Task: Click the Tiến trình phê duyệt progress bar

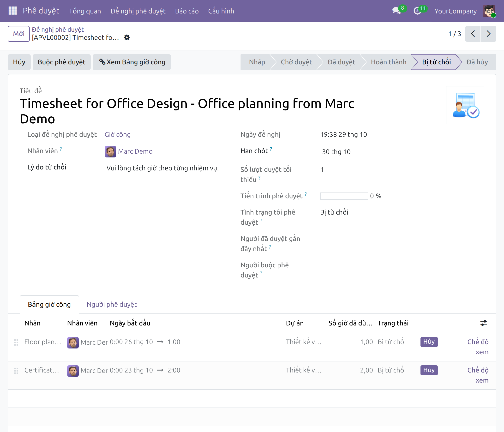Action: click(344, 196)
